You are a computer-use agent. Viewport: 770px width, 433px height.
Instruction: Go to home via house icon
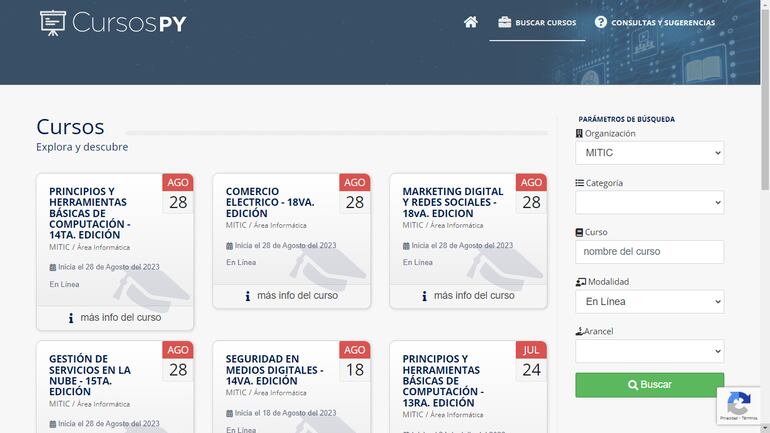[471, 22]
